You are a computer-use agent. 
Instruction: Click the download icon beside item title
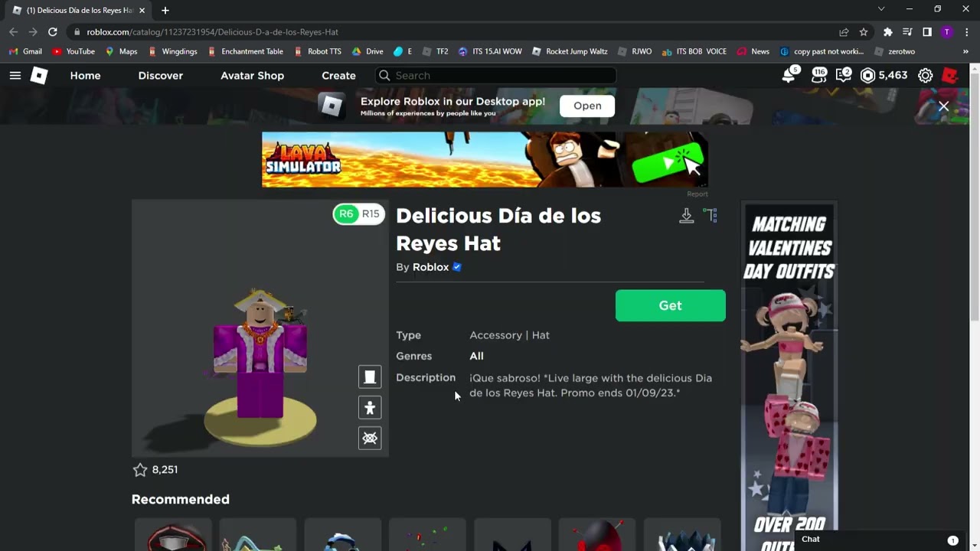687,216
